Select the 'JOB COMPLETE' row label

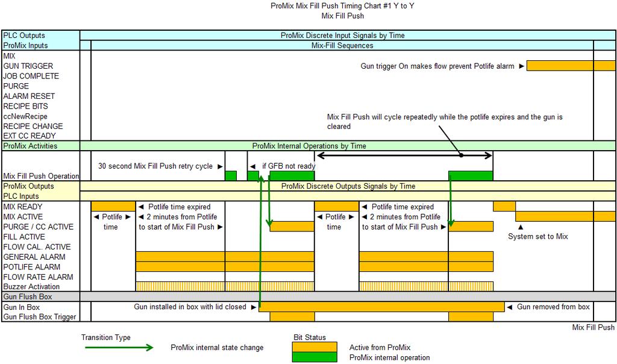pos(31,76)
